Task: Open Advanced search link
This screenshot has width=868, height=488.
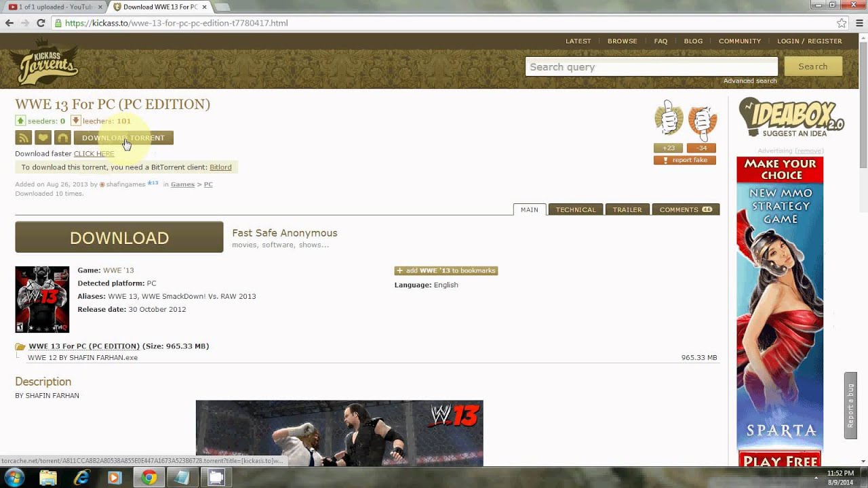Action: click(x=750, y=81)
